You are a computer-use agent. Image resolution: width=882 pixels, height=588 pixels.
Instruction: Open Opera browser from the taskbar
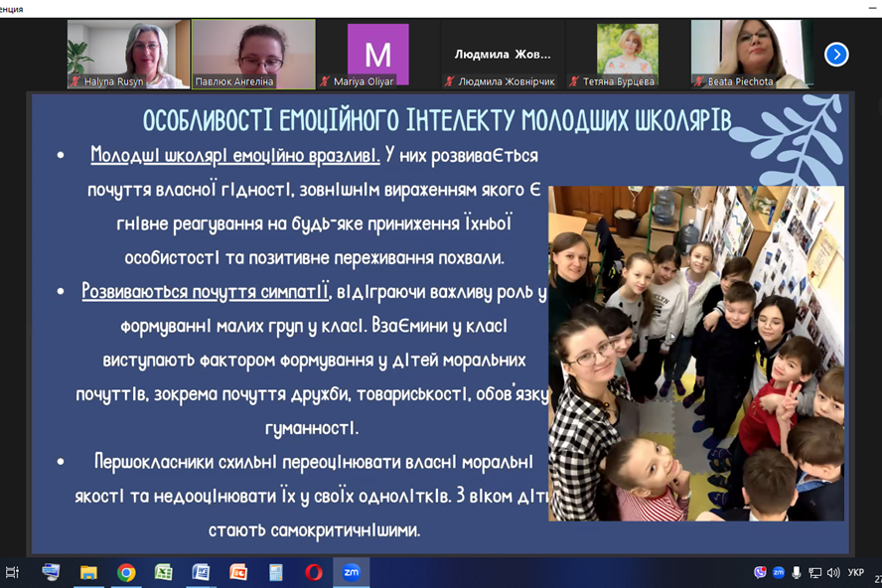(x=314, y=572)
